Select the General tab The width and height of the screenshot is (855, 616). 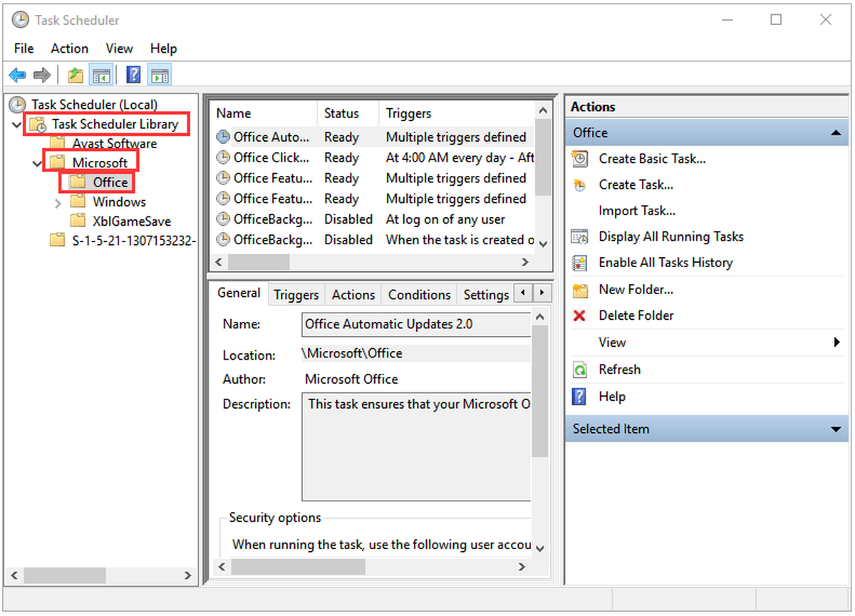239,293
